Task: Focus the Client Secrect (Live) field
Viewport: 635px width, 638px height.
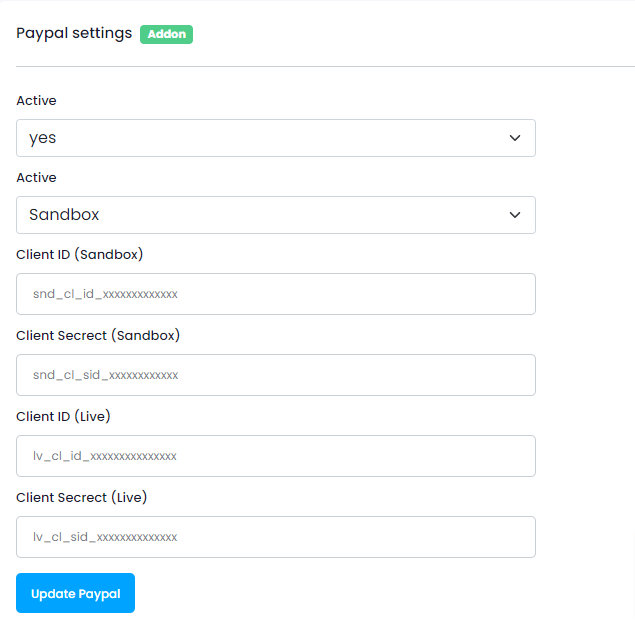Action: click(275, 537)
